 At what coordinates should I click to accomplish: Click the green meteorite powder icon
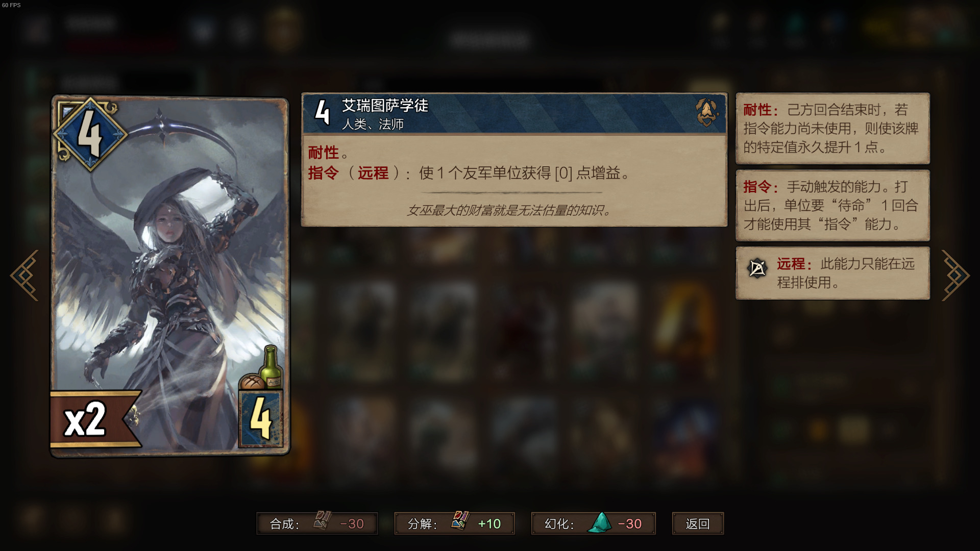tap(600, 522)
